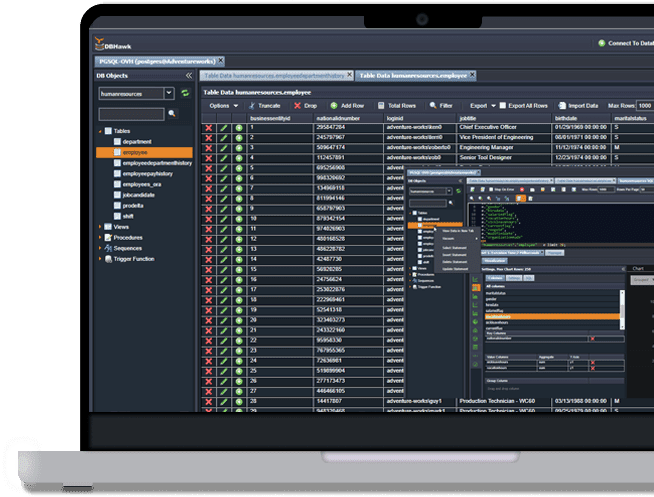
Task: Open the Export dropdown menu
Action: (x=481, y=105)
